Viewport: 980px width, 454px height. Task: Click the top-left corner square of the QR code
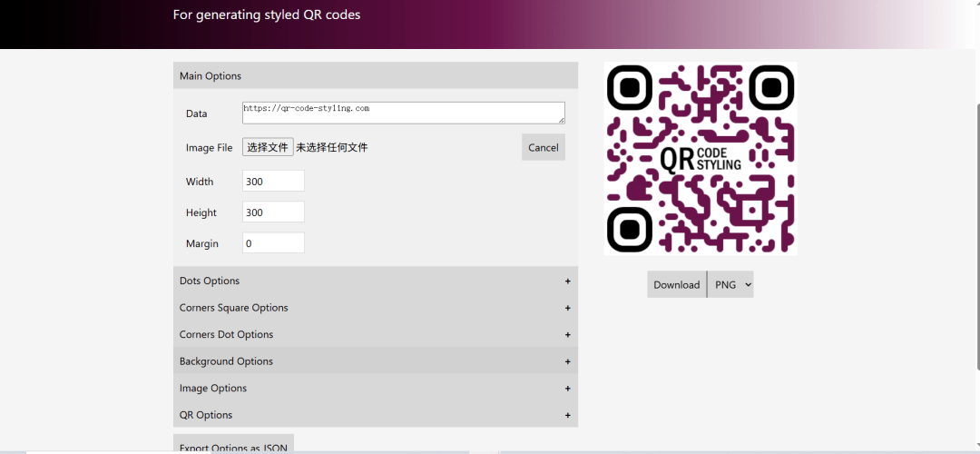point(630,88)
